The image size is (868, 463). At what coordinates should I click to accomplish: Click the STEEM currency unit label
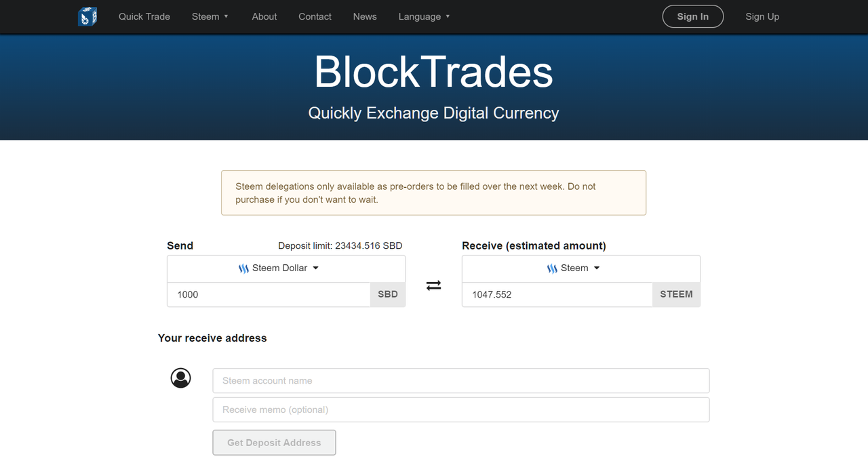pos(677,294)
